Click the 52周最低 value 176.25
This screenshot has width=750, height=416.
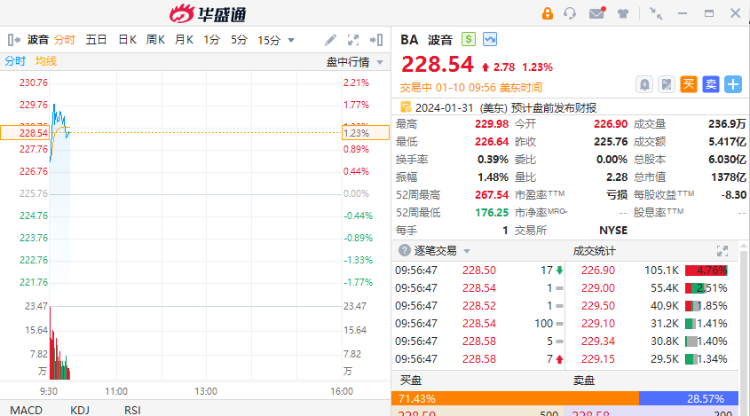pyautogui.click(x=492, y=212)
